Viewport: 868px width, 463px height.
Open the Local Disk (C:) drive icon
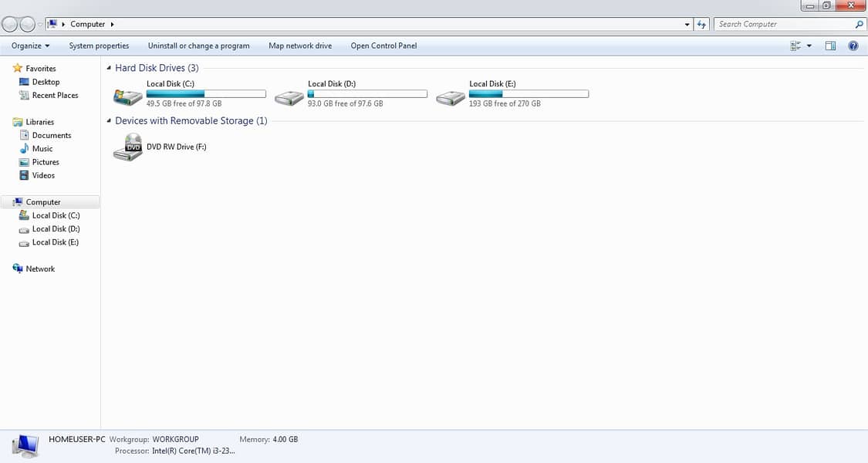pyautogui.click(x=128, y=97)
